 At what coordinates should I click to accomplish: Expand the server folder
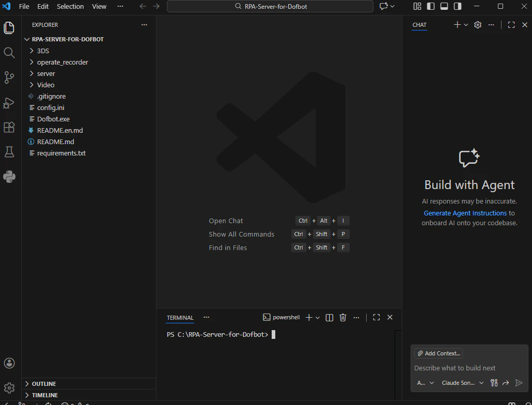89,73
